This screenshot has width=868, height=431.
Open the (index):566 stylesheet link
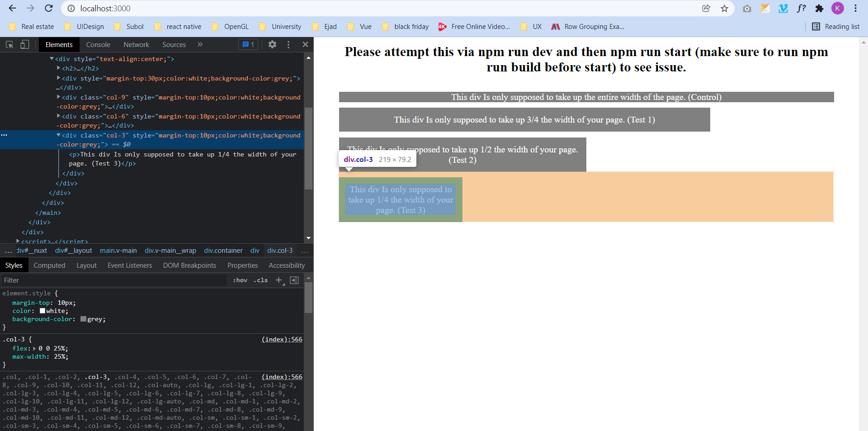[282, 339]
